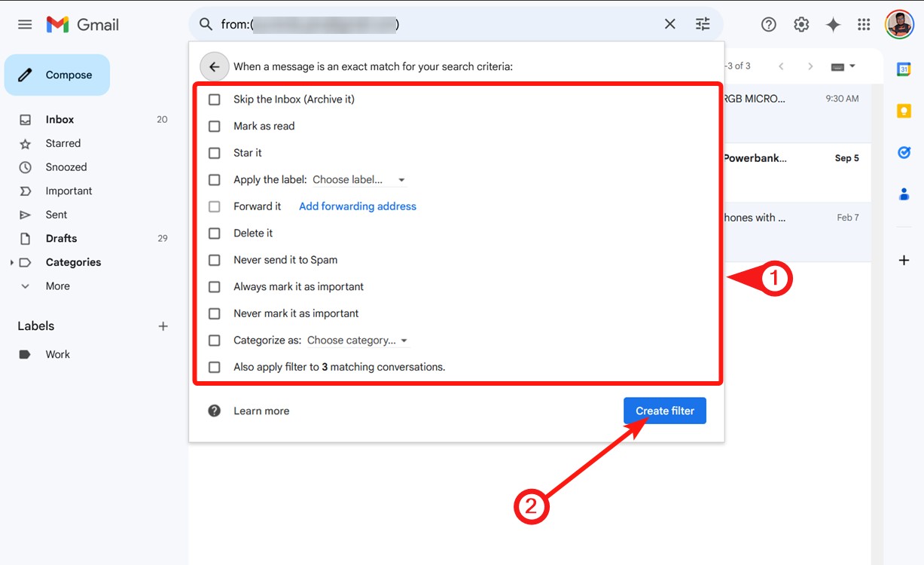This screenshot has width=924, height=565.
Task: Open Google Calendar in the side panel
Action: pyautogui.click(x=903, y=70)
